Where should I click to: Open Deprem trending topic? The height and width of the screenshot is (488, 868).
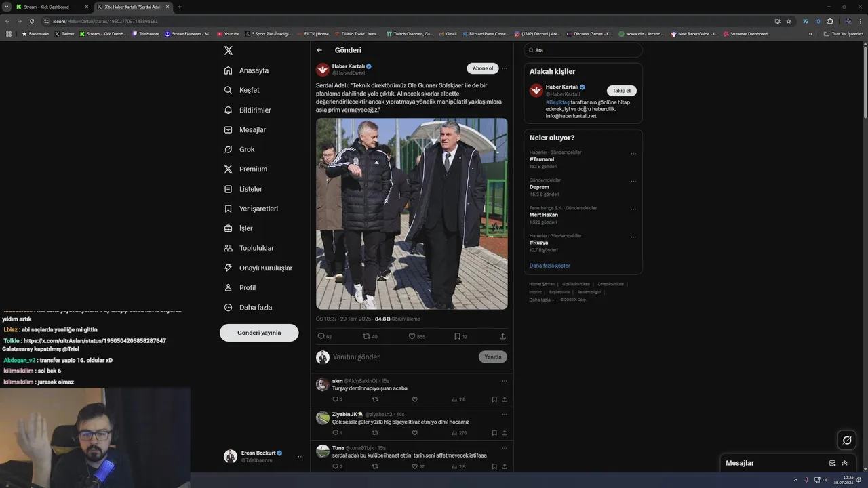[x=539, y=187]
